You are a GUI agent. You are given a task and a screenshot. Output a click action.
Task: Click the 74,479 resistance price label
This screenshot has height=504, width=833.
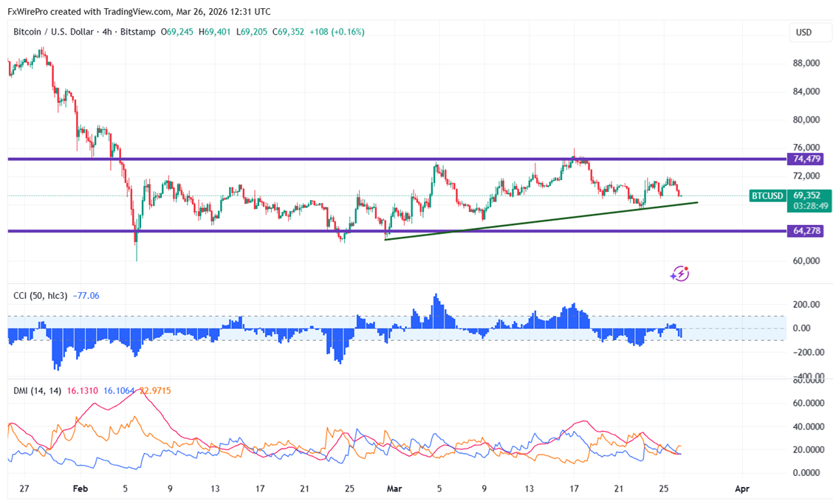point(806,159)
